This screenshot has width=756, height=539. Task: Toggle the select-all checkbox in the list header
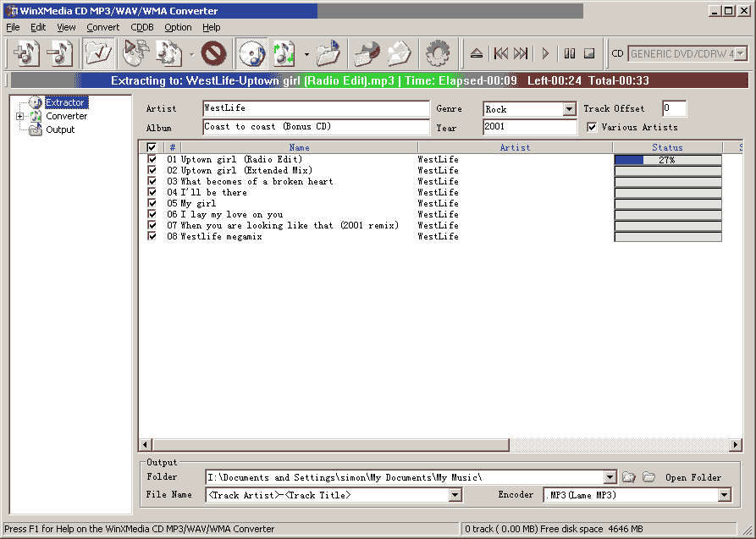point(152,147)
